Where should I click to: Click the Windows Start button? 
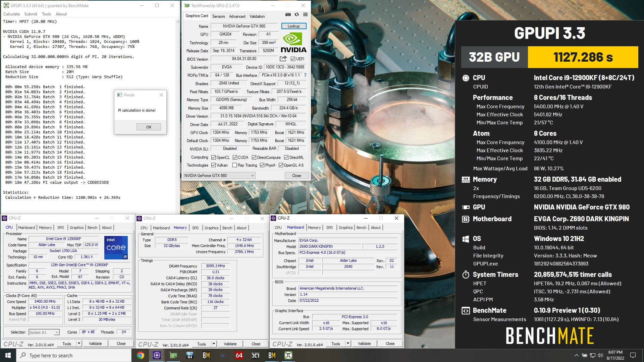click(8, 355)
